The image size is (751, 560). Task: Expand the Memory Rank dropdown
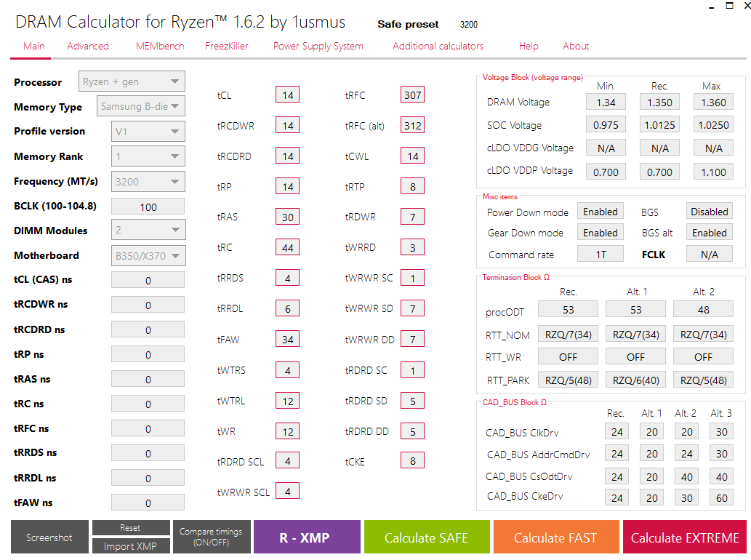coord(148,156)
